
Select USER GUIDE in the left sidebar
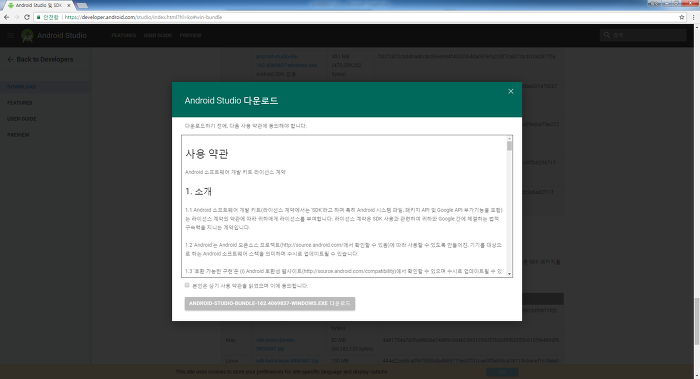pyautogui.click(x=21, y=119)
